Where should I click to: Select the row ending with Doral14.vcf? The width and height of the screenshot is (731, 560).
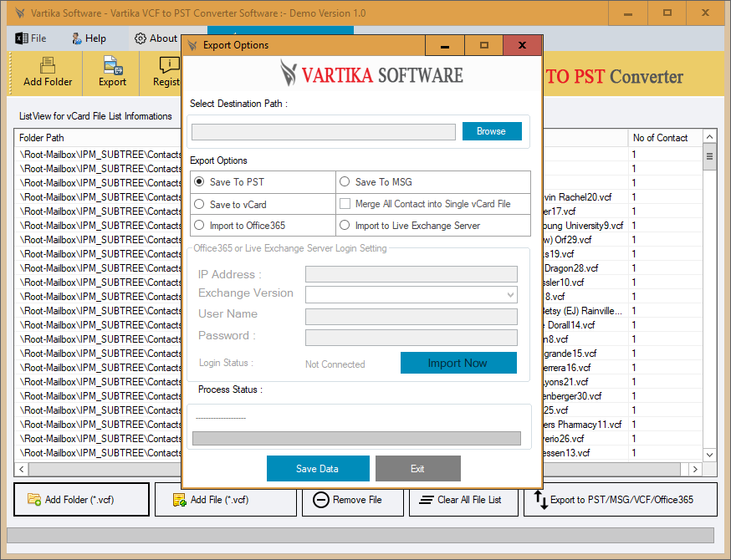358,325
